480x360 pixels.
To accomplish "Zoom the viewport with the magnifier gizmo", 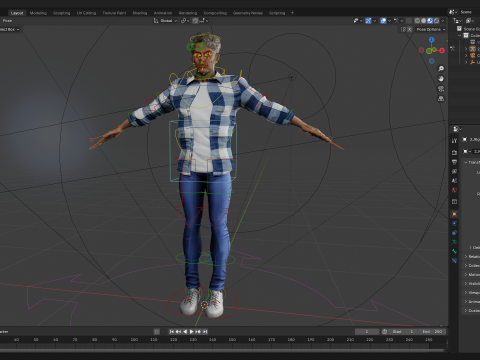I will click(441, 69).
